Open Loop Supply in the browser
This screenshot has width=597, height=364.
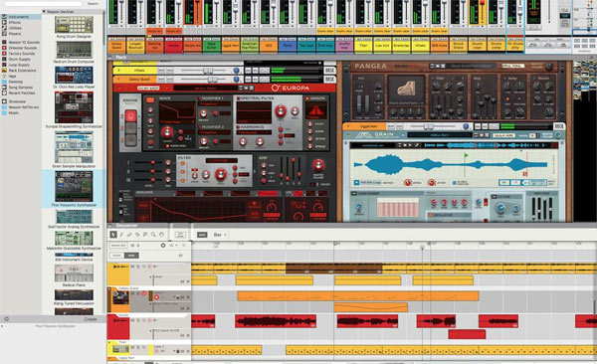click(x=19, y=65)
